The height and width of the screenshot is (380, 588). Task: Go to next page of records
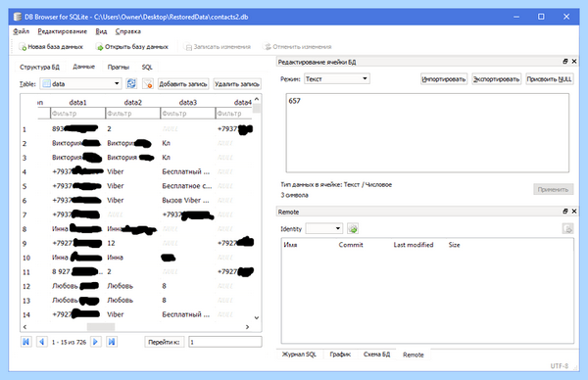coord(96,342)
